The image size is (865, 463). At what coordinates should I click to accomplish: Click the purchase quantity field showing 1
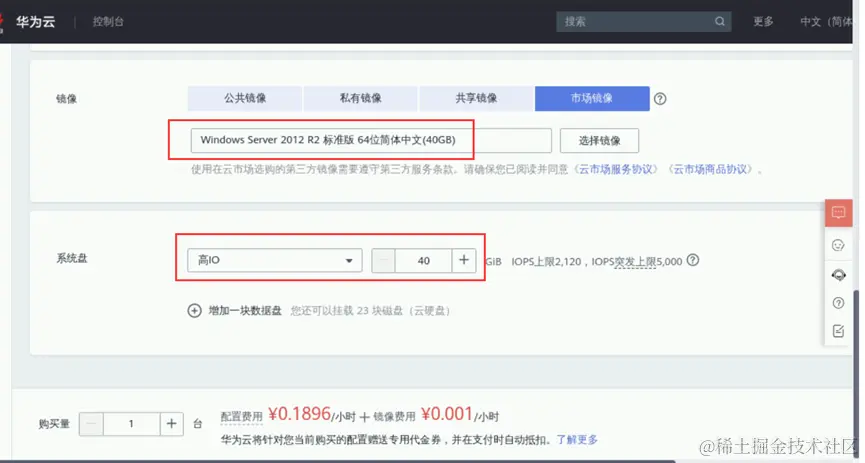(131, 424)
